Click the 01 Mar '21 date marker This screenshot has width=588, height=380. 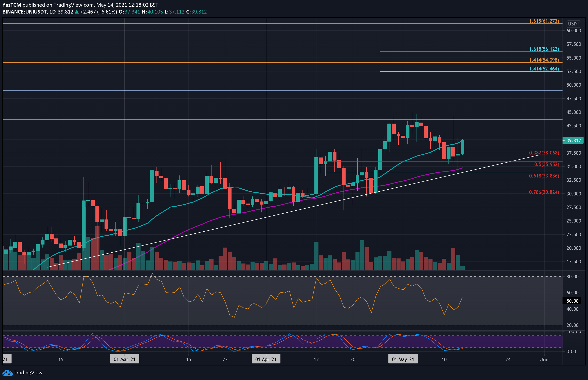[x=125, y=359]
